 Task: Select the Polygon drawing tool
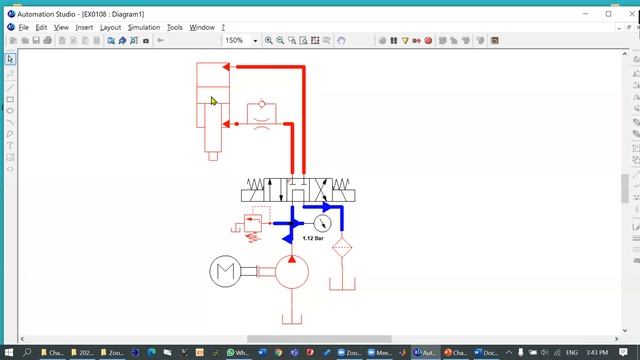pos(10,134)
